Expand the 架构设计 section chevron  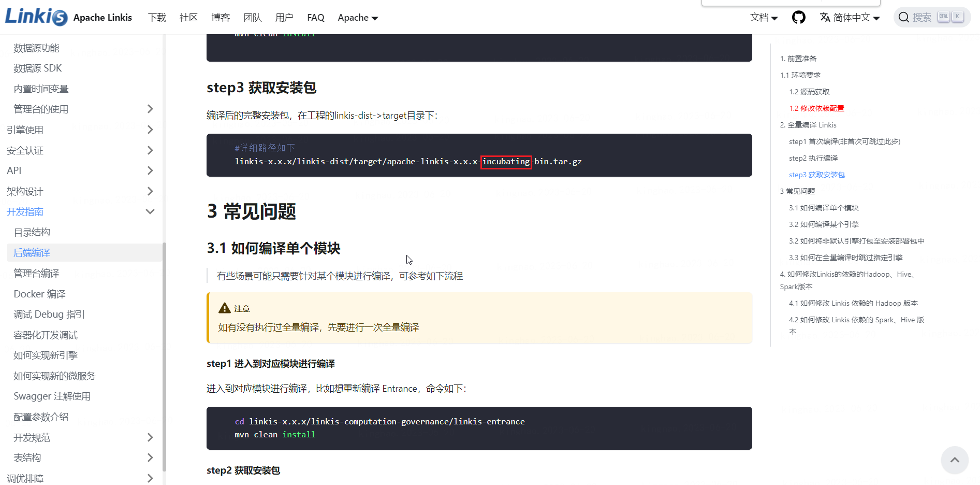point(150,191)
